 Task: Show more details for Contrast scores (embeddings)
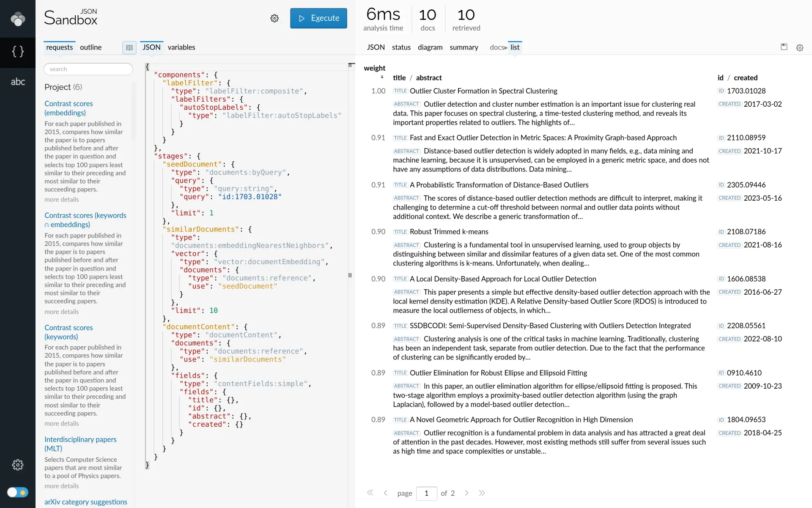(x=61, y=199)
